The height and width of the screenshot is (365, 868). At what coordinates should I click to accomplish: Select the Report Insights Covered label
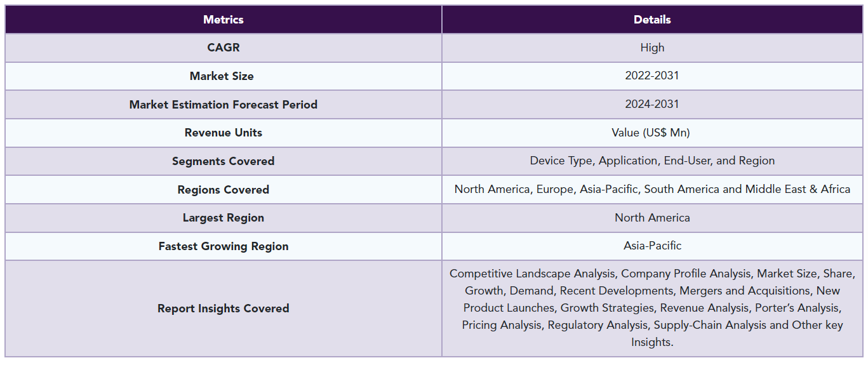coord(224,309)
